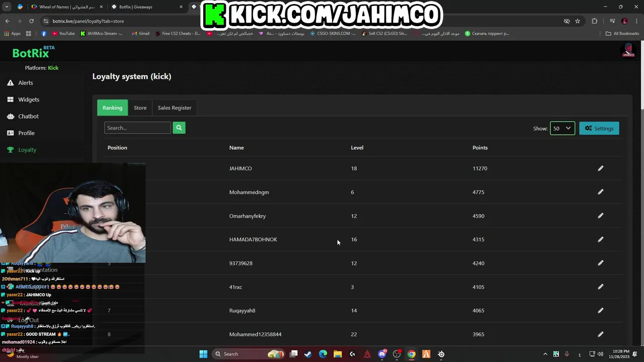The height and width of the screenshot is (362, 644).
Task: Click the edit pencil for Mohammed12358844
Action: 600,334
